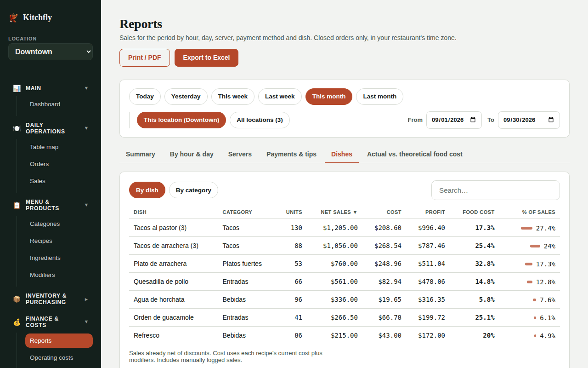
Task: Click the Print / PDF button
Action: pos(145,57)
